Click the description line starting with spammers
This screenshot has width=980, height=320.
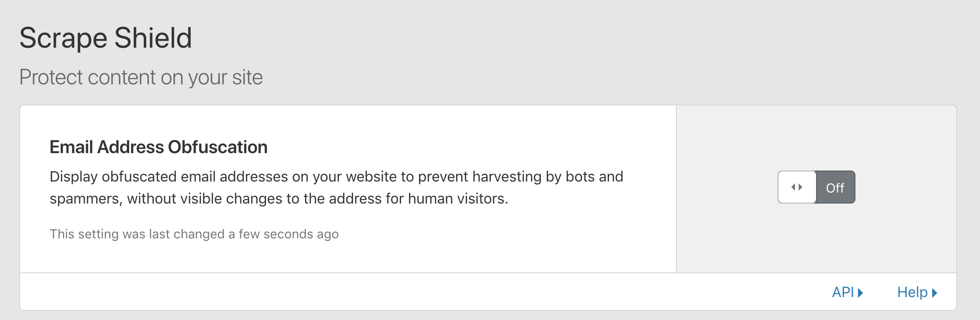(278, 199)
